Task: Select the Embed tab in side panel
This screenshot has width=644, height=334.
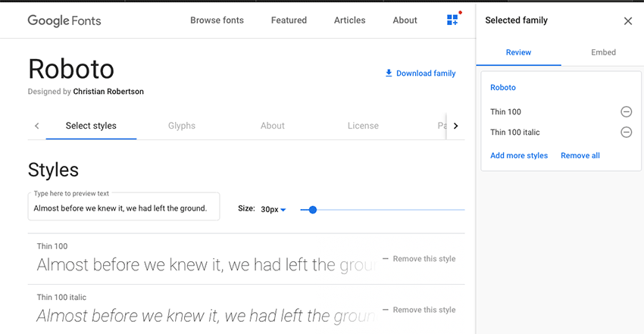Action: 603,52
